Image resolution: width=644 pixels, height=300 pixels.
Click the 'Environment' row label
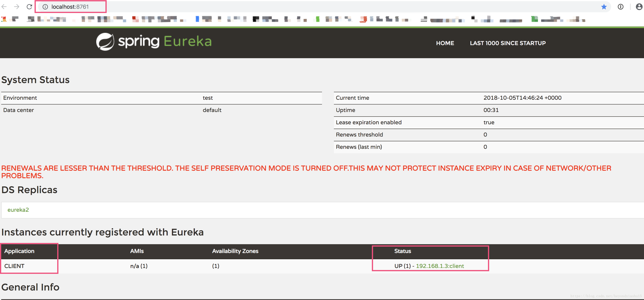point(20,98)
